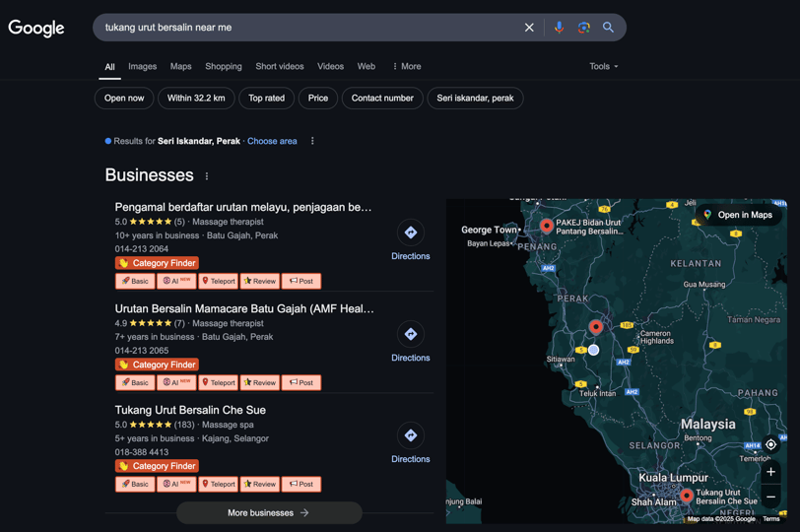Image resolution: width=800 pixels, height=532 pixels.
Task: Get directions to Tukang Urut Bersalin Che Sue
Action: 411,442
